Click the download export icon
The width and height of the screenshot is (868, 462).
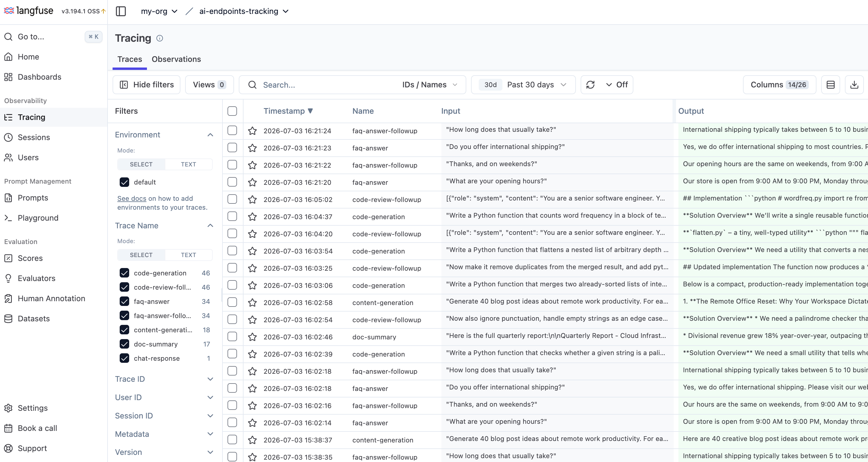pyautogui.click(x=854, y=85)
